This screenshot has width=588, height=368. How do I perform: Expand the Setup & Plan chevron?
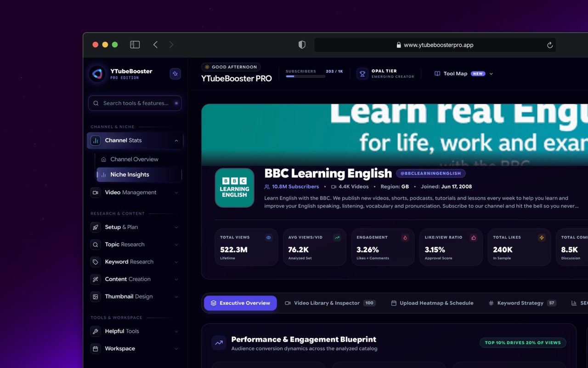176,227
